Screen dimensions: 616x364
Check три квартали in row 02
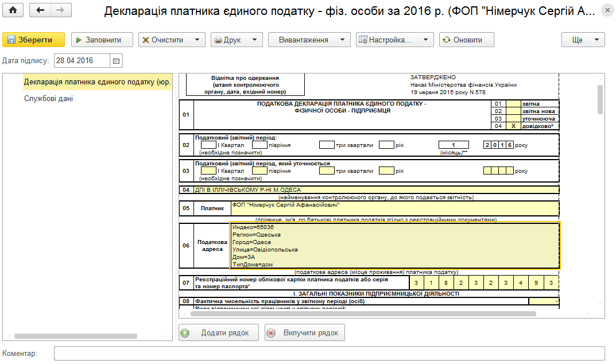click(327, 145)
